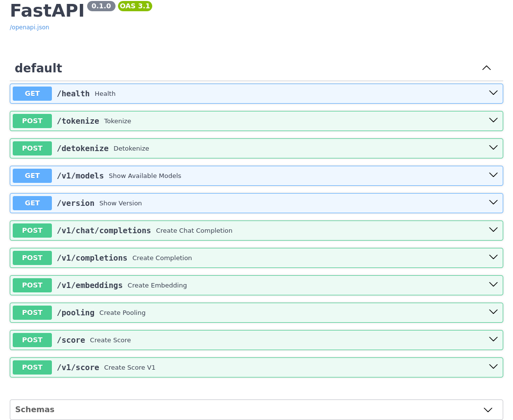Click the 'Create Chat Completion' description

(194, 231)
